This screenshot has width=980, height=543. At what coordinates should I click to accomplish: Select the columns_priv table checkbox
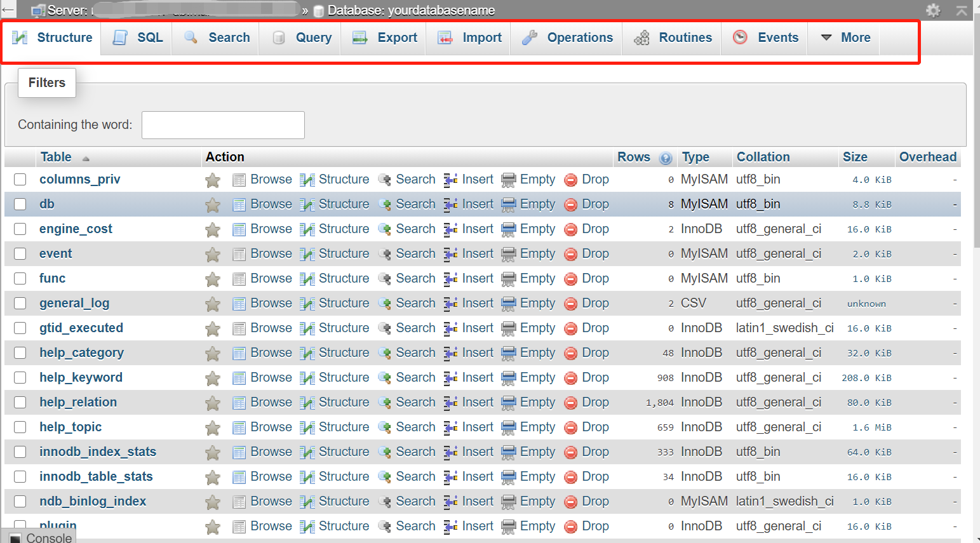coord(20,179)
